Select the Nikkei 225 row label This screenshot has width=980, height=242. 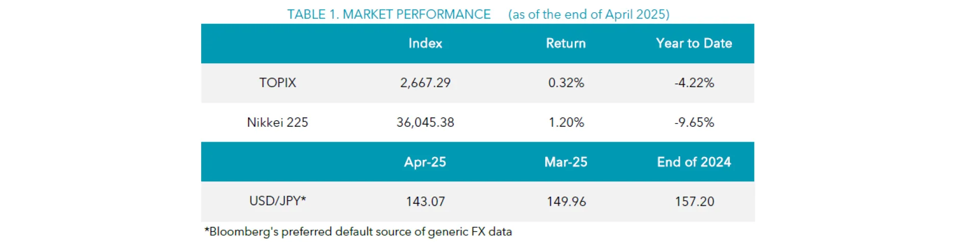(x=277, y=122)
